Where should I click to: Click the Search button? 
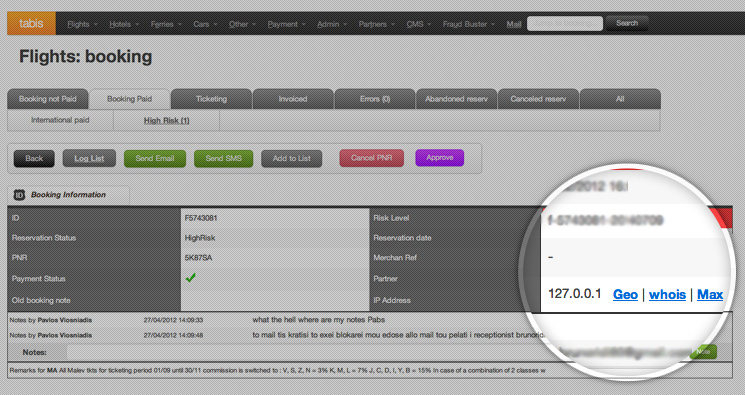627,23
